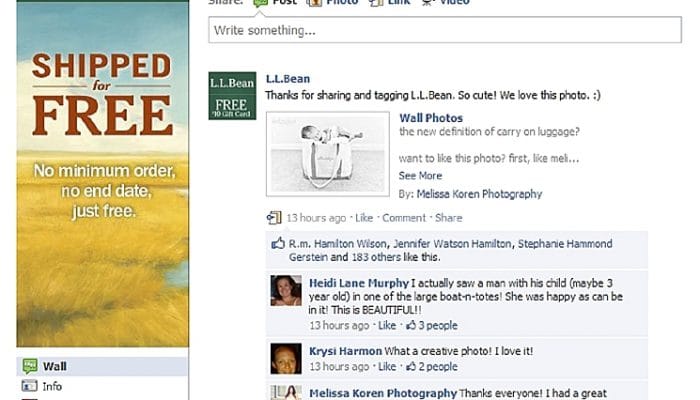Image resolution: width=700 pixels, height=400 pixels.
Task: Open Melissa Koren Photography author link
Action: [479, 194]
